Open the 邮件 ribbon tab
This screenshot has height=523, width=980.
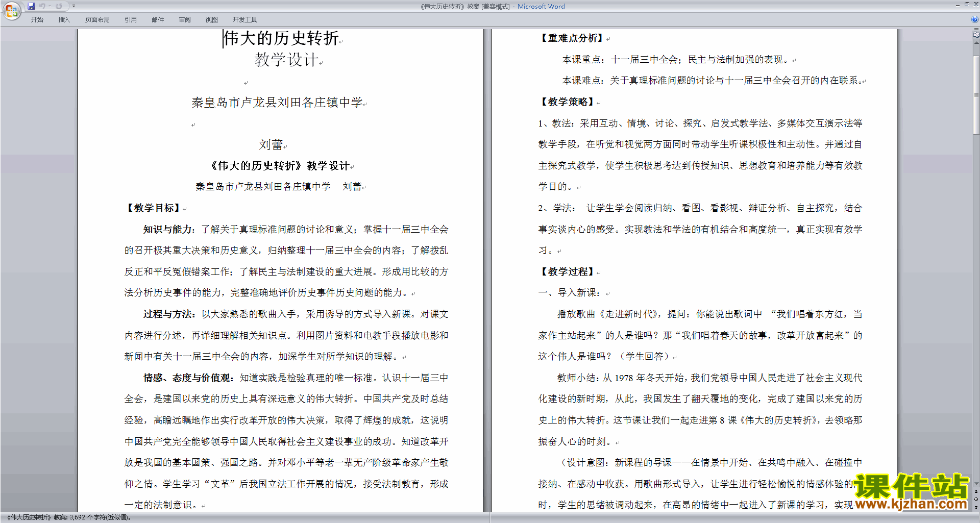[x=158, y=19]
